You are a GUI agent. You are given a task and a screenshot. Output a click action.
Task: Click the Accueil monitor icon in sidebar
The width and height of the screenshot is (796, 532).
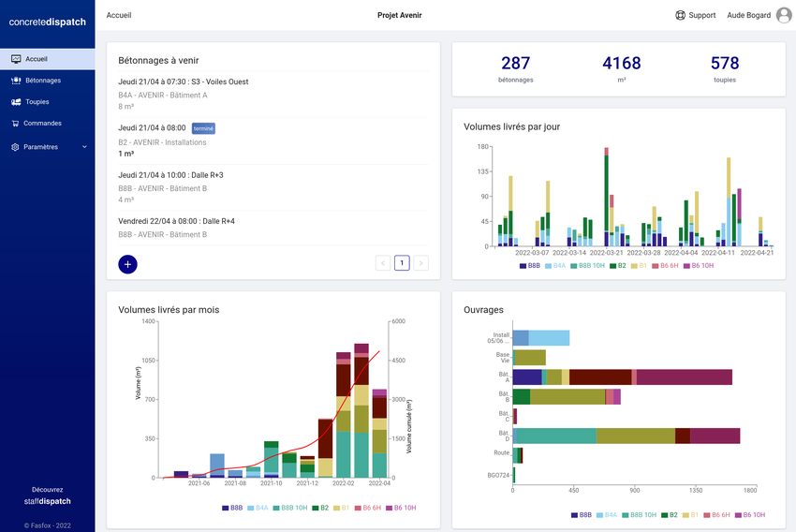coord(16,59)
